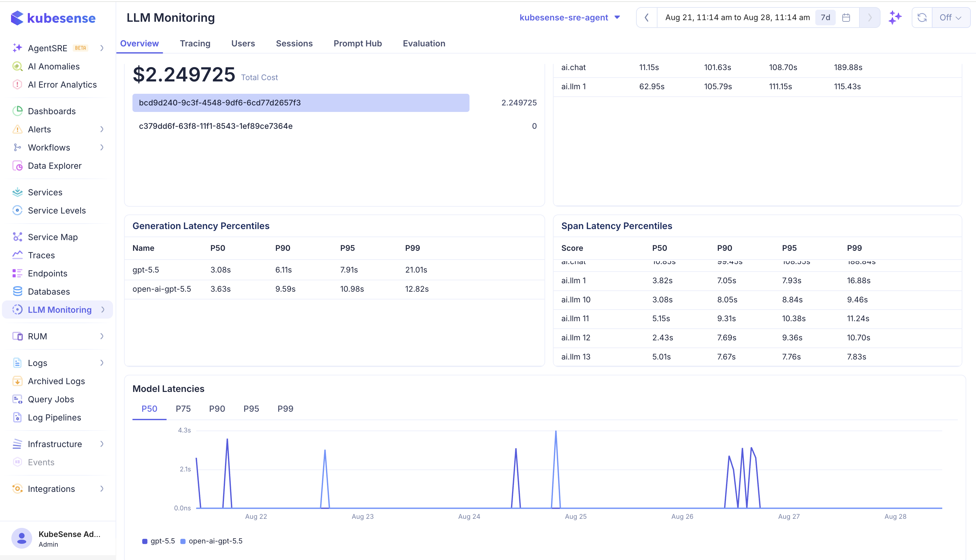Screen dimensions: 976x560
Task: Open Data Explorer via its icon
Action: click(x=17, y=165)
